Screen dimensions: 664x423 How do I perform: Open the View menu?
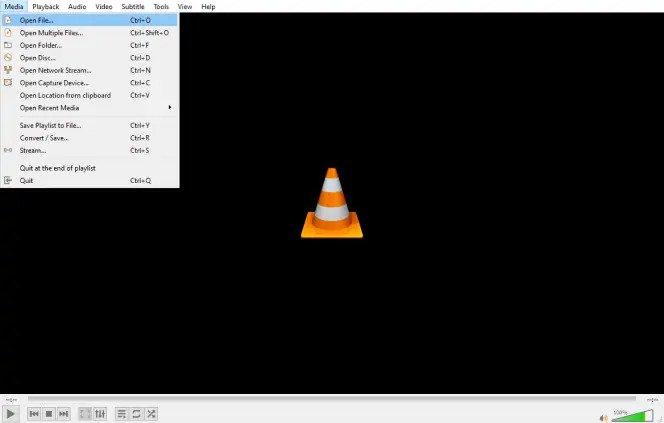[x=185, y=6]
